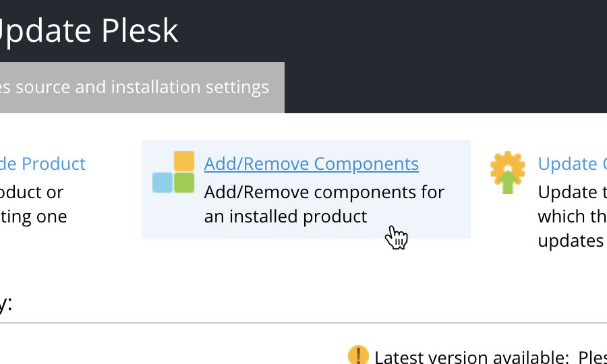Image resolution: width=607 pixels, height=364 pixels.
Task: Click 'Add/Remove components for' description line
Action: coord(324,192)
